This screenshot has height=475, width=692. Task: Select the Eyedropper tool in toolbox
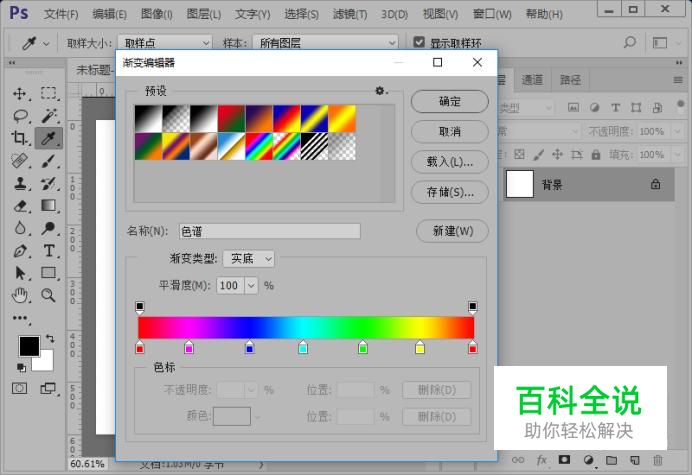[x=49, y=138]
